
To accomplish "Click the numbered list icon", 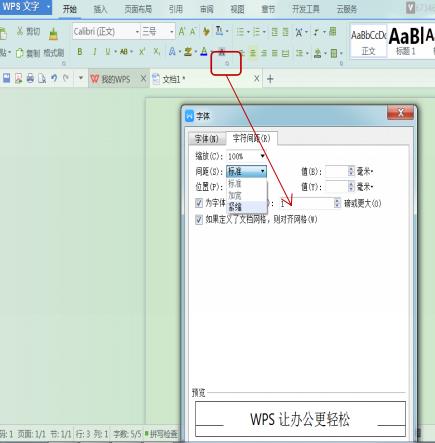I will (256, 32).
